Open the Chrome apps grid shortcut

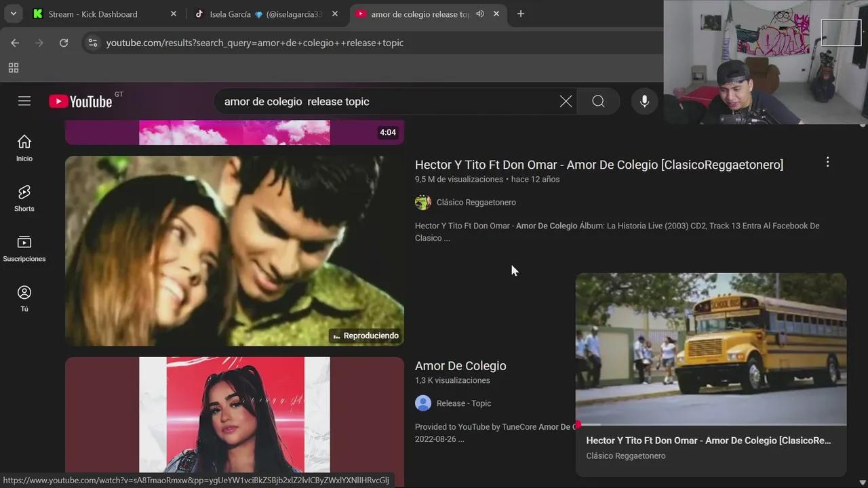(x=14, y=68)
